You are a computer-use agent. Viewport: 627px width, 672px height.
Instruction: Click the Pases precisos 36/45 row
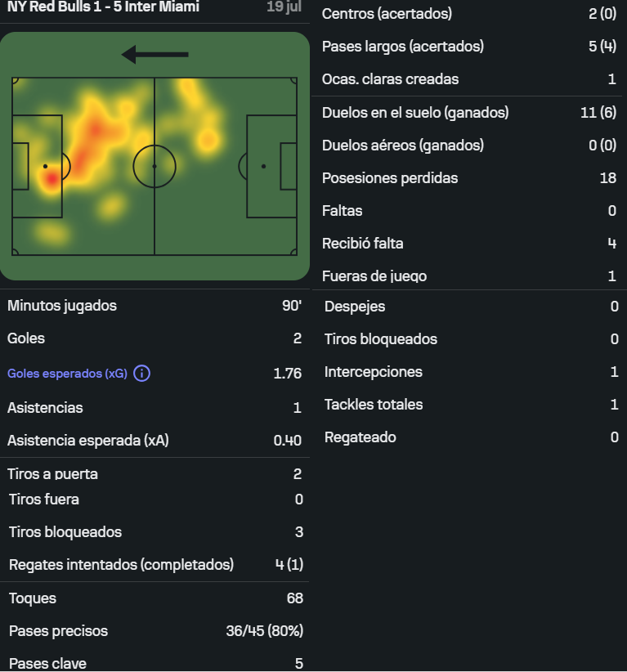tap(155, 631)
